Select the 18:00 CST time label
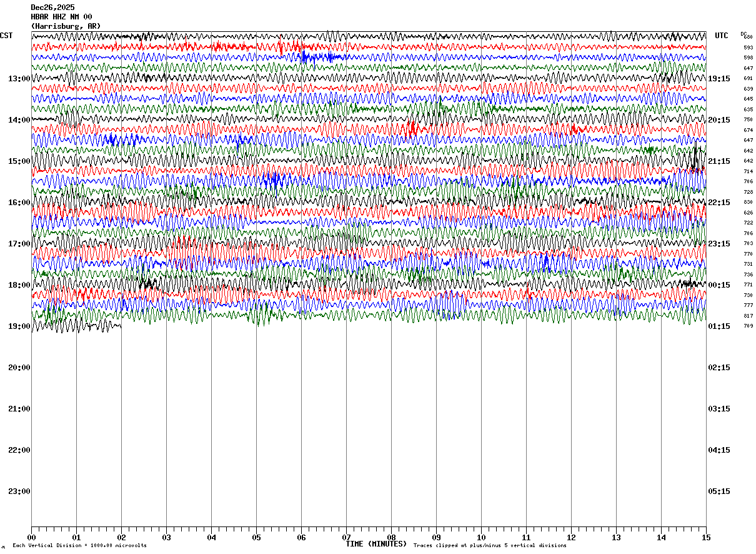The height and width of the screenshot is (554, 756). tap(19, 285)
